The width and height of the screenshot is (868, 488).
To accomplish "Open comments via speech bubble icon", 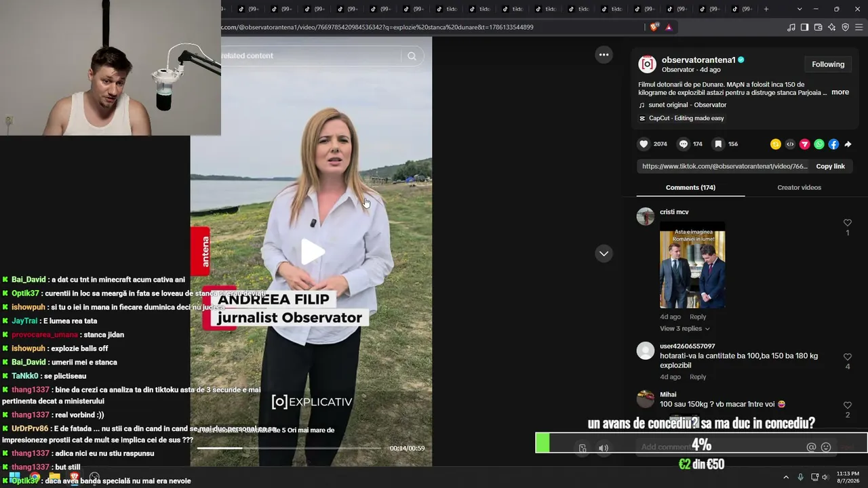I will coord(684,144).
